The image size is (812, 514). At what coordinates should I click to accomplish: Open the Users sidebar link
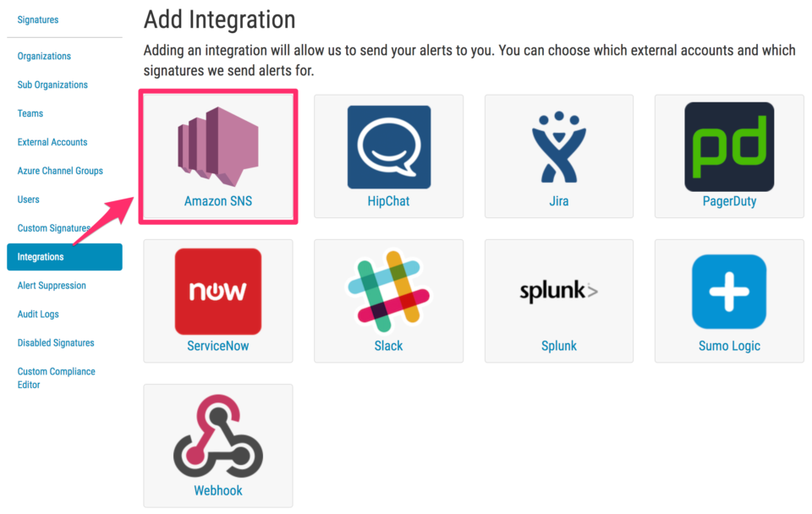(29, 200)
